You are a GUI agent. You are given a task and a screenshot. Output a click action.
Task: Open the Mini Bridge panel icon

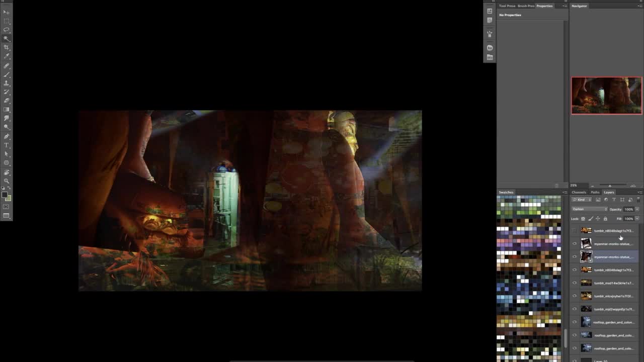(490, 57)
